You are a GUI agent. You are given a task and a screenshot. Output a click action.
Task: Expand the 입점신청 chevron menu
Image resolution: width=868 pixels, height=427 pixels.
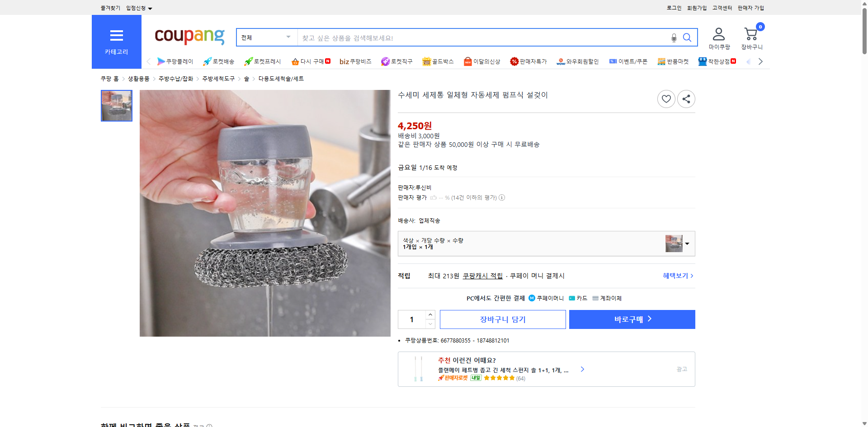coord(151,8)
